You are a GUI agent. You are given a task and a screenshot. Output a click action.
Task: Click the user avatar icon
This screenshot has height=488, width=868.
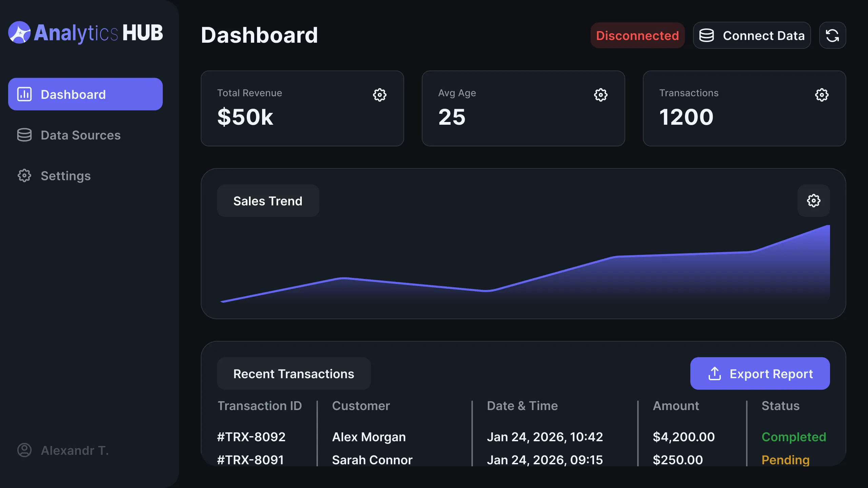pos(24,450)
